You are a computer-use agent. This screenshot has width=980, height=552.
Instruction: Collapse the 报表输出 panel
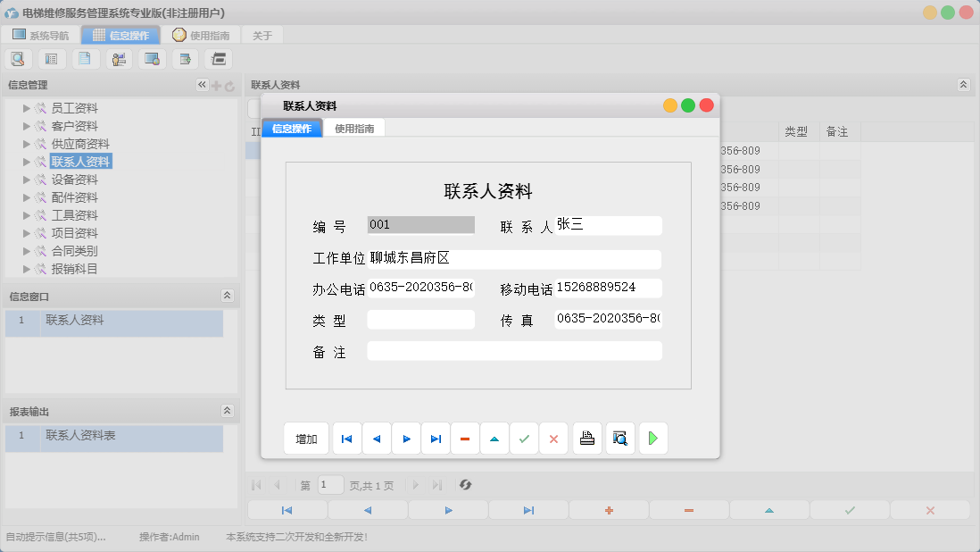(228, 409)
